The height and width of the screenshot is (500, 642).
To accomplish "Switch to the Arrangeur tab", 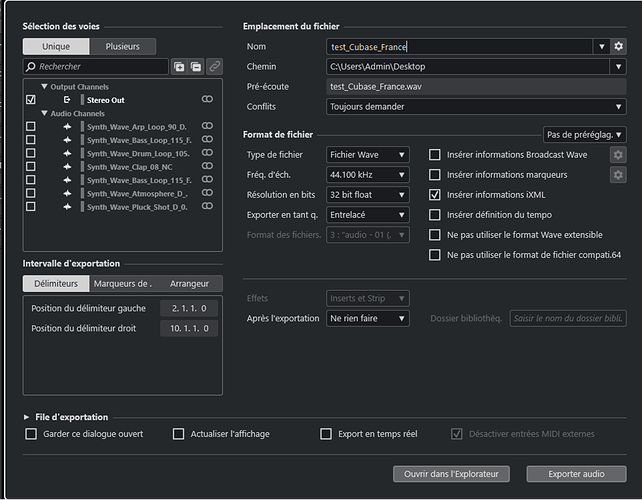I will click(189, 283).
